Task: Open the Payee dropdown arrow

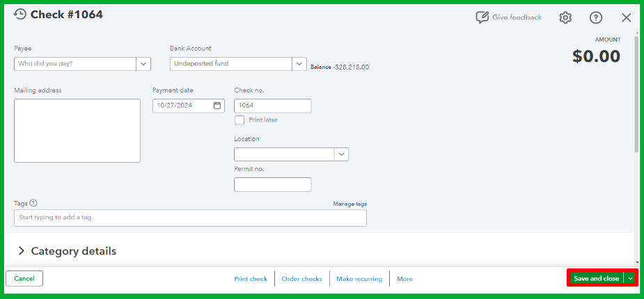Action: tap(143, 64)
